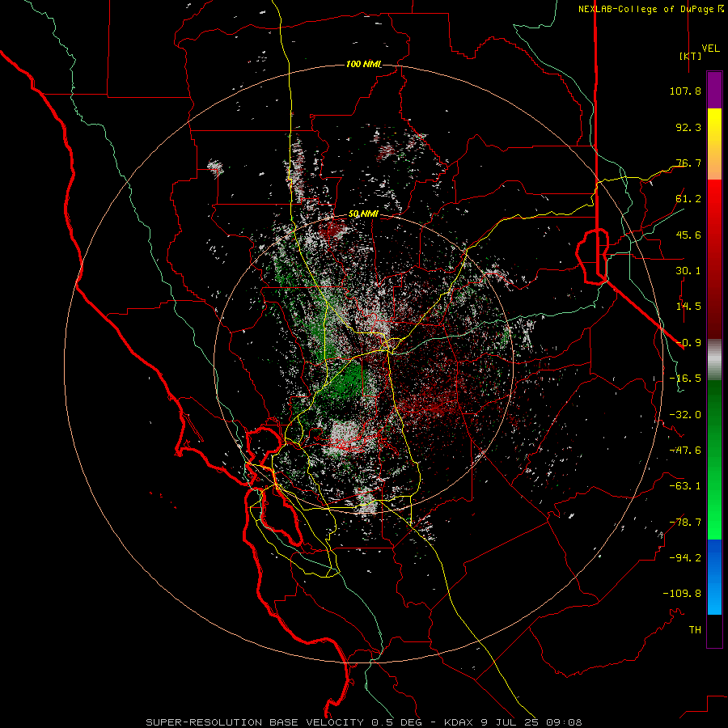
Task: Click the blue segment of the color bar
Action: [714, 577]
